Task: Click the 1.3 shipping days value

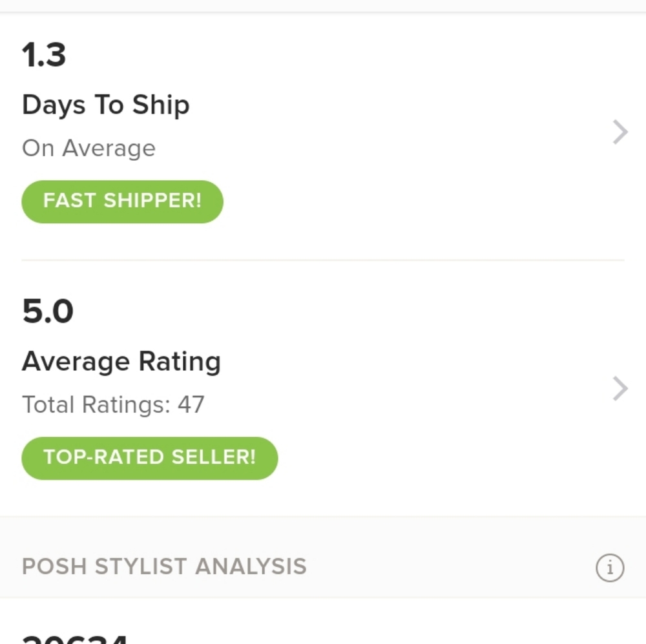Action: pos(44,56)
